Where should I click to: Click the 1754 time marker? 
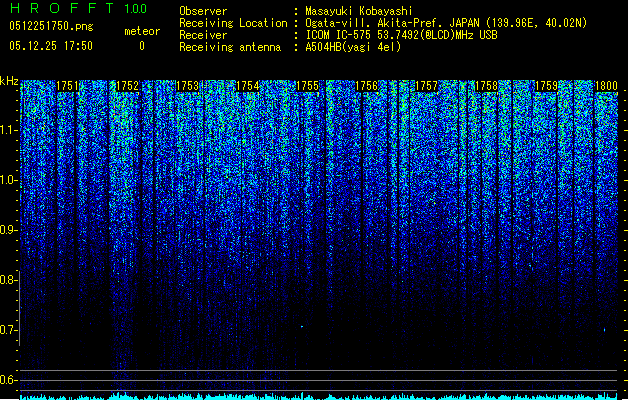pyautogui.click(x=248, y=86)
